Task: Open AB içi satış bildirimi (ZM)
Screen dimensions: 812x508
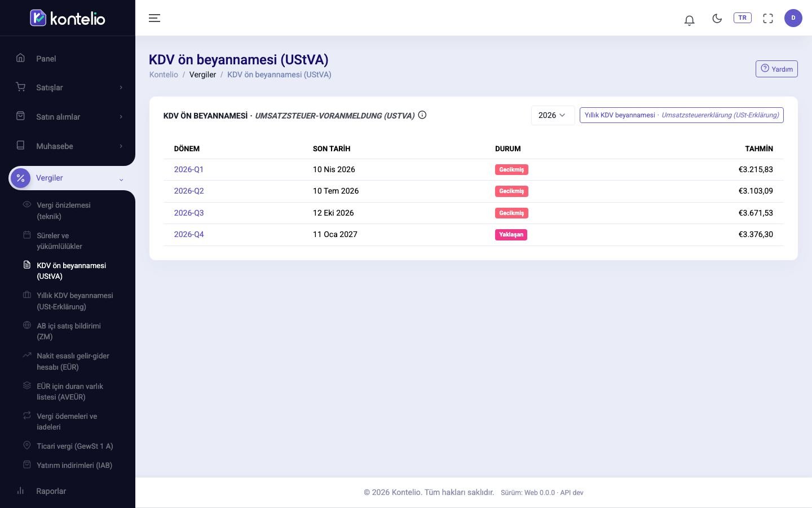Action: pyautogui.click(x=68, y=331)
